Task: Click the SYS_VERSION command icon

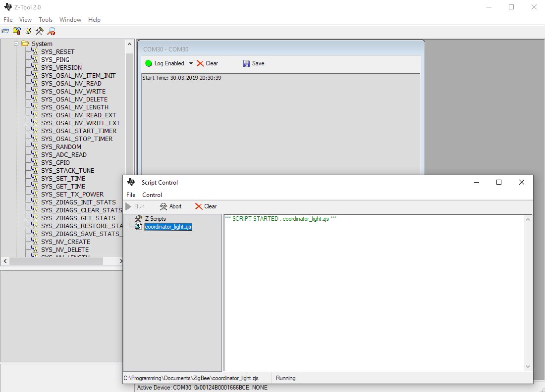Action: point(35,67)
